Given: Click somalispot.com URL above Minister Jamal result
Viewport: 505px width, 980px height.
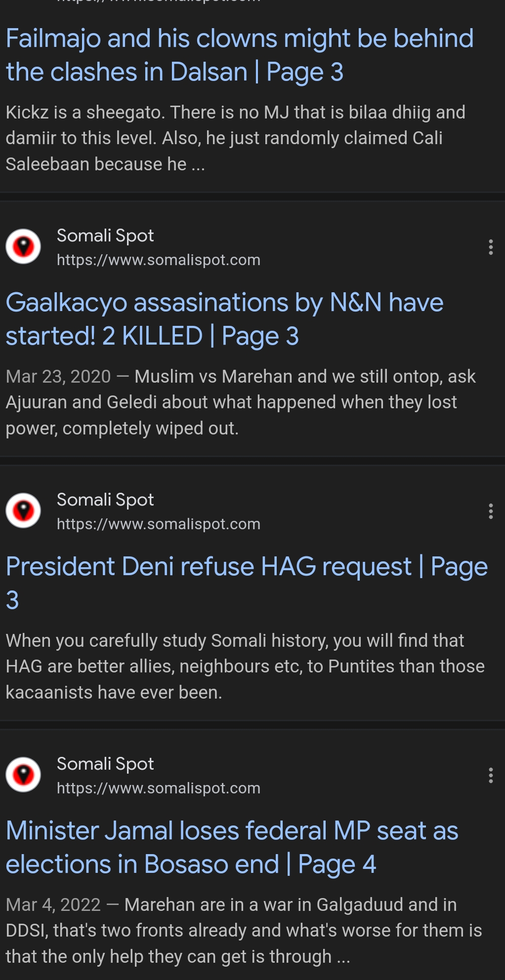Looking at the screenshot, I should pyautogui.click(x=158, y=788).
